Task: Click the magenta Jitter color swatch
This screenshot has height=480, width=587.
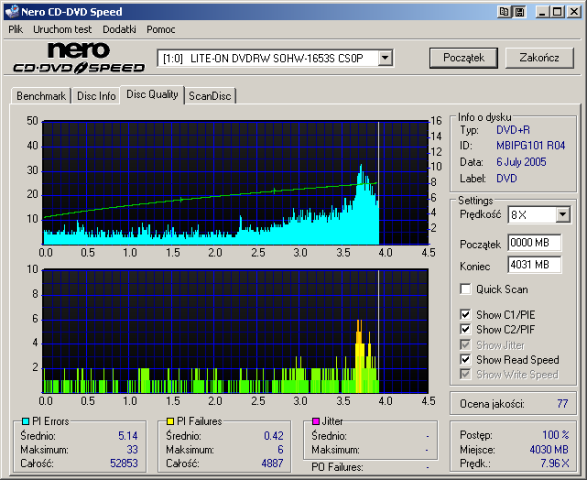Action: click(x=316, y=421)
